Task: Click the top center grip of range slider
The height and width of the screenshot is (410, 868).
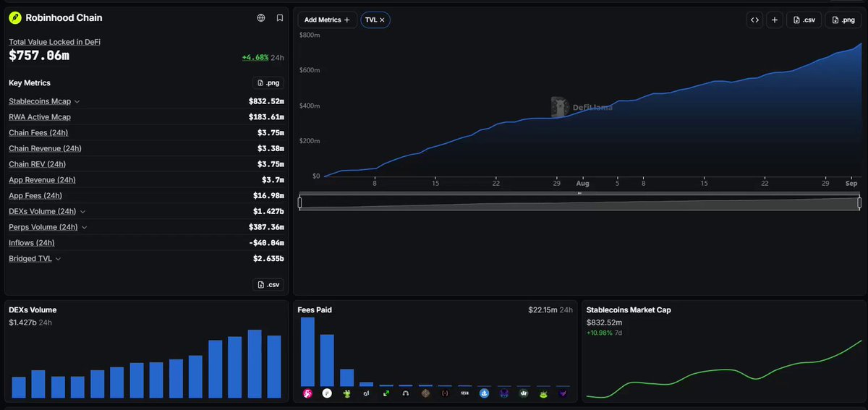Action: click(579, 194)
